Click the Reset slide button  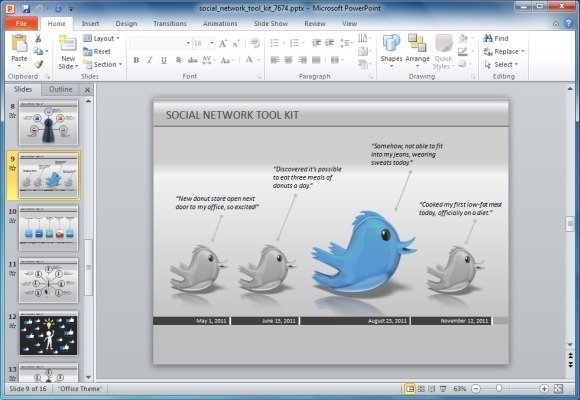[x=97, y=51]
